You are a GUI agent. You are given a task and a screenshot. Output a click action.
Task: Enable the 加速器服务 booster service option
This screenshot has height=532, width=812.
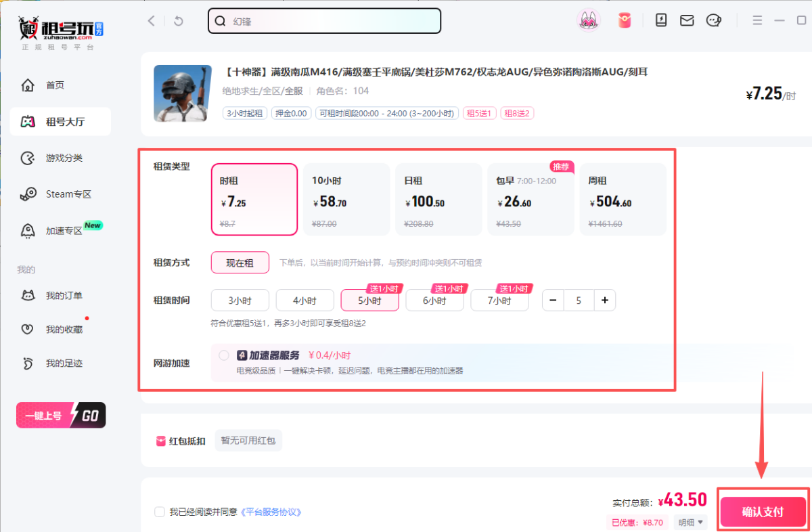point(223,355)
